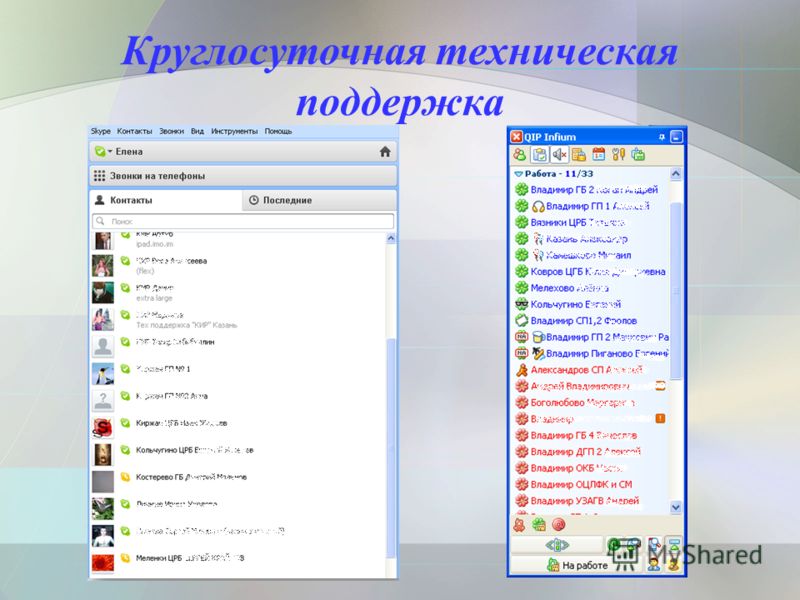Open the Звонки menu in Skype

coord(171,131)
